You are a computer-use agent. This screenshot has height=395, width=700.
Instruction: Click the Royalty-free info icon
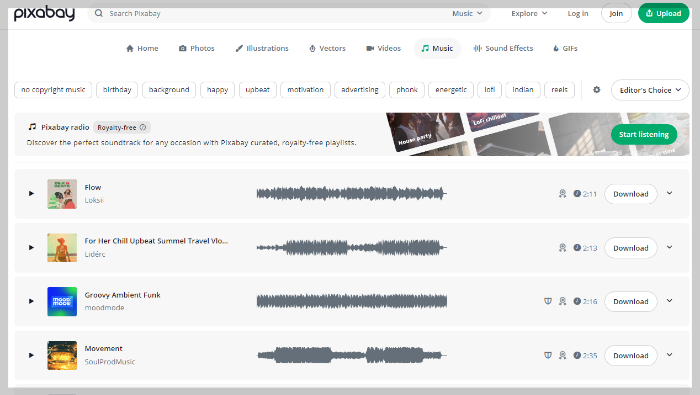(x=143, y=127)
